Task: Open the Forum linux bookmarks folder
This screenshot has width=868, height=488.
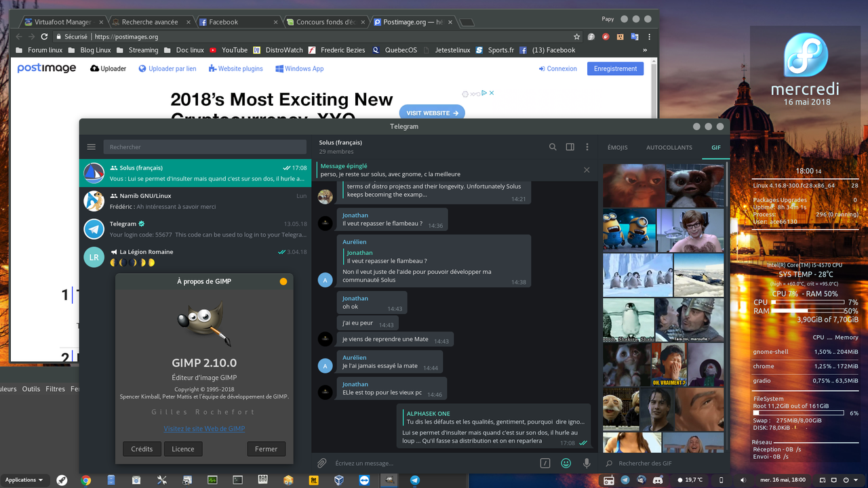Action: click(x=39, y=50)
